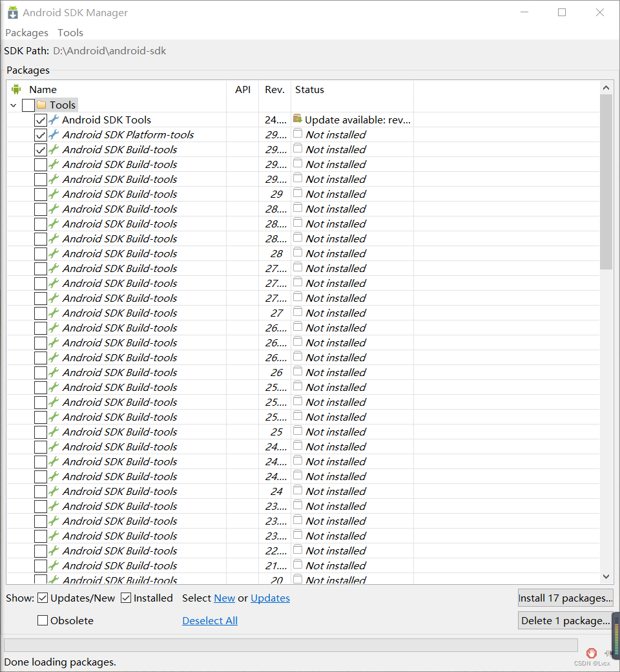Click the Updates selection link

270,598
